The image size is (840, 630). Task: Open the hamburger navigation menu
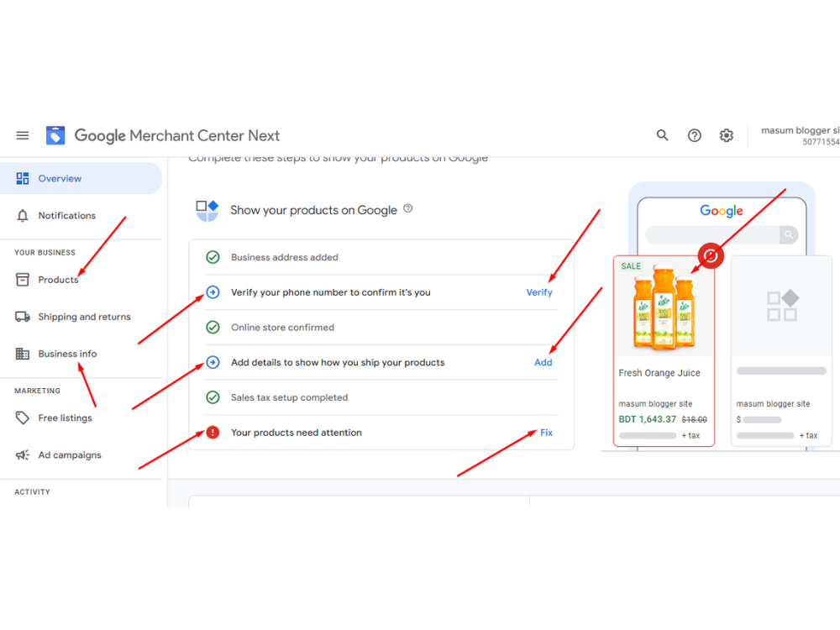(23, 135)
